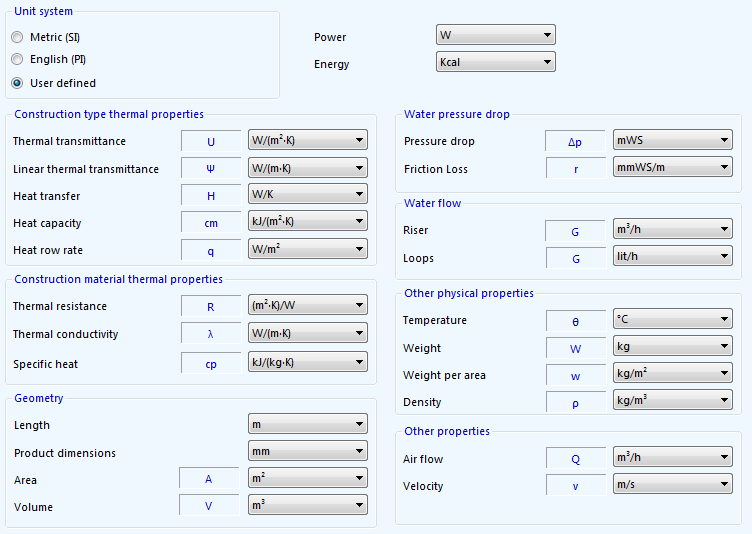Expand the Pressure drop unit dropdown
This screenshot has height=534, width=752.
coord(672,141)
